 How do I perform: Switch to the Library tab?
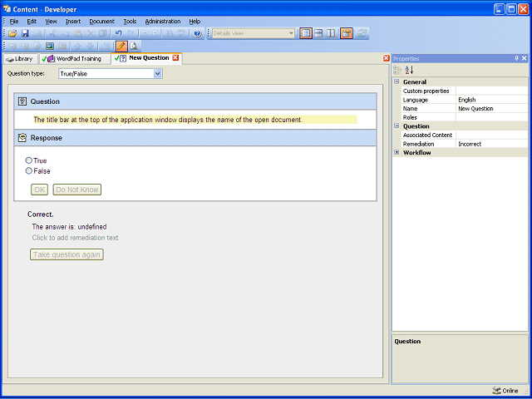[20, 59]
